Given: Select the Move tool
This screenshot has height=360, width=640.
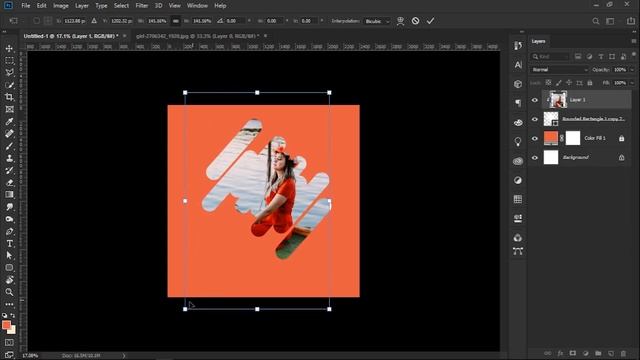Looking at the screenshot, I should (x=9, y=48).
